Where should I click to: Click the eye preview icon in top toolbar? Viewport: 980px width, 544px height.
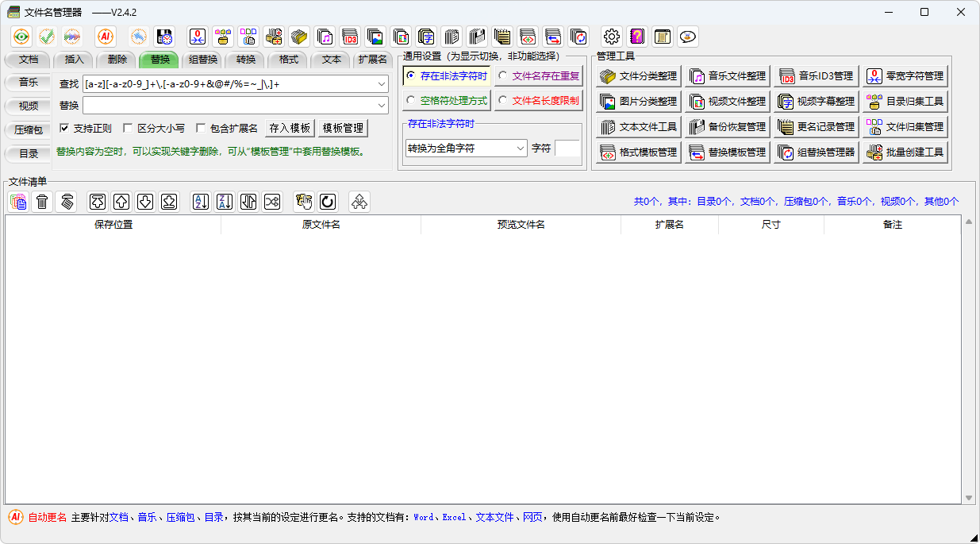[x=21, y=37]
